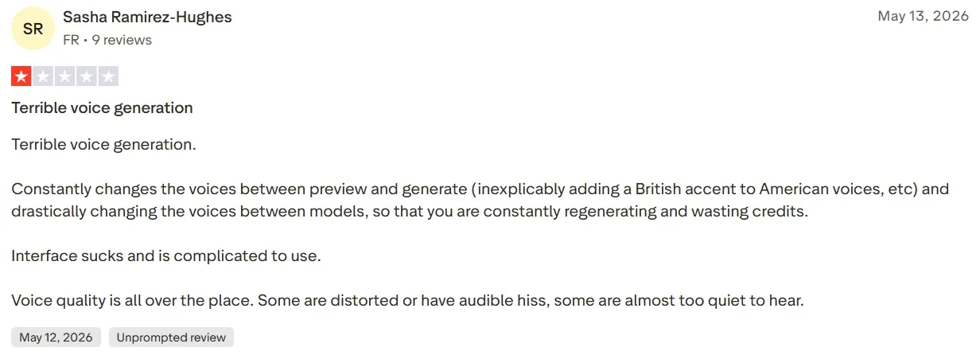980x363 pixels.
Task: Click the fifth gray rating star
Action: point(108,77)
